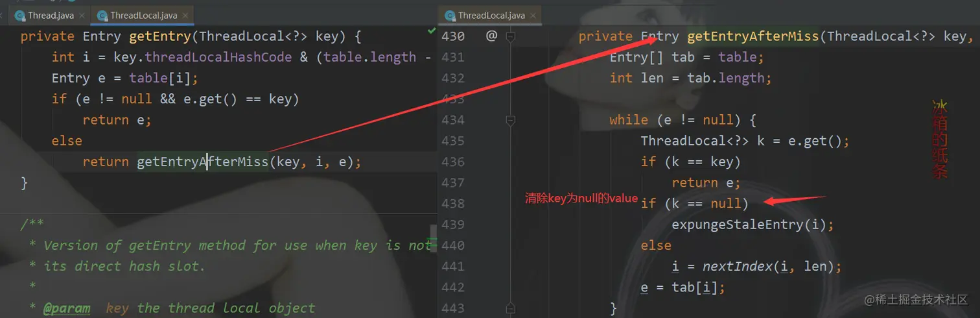The width and height of the screenshot is (980, 318).
Task: Click the 'if (k == null)' condition
Action: point(694,203)
